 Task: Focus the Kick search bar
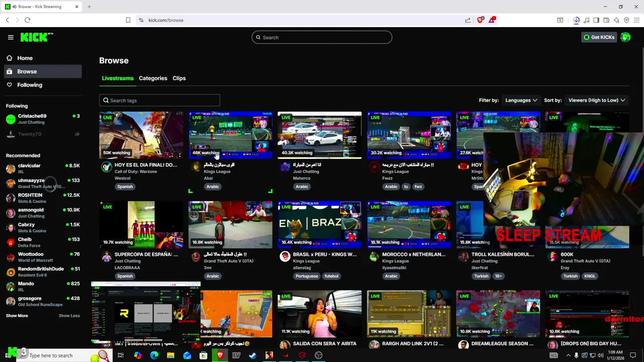(322, 37)
